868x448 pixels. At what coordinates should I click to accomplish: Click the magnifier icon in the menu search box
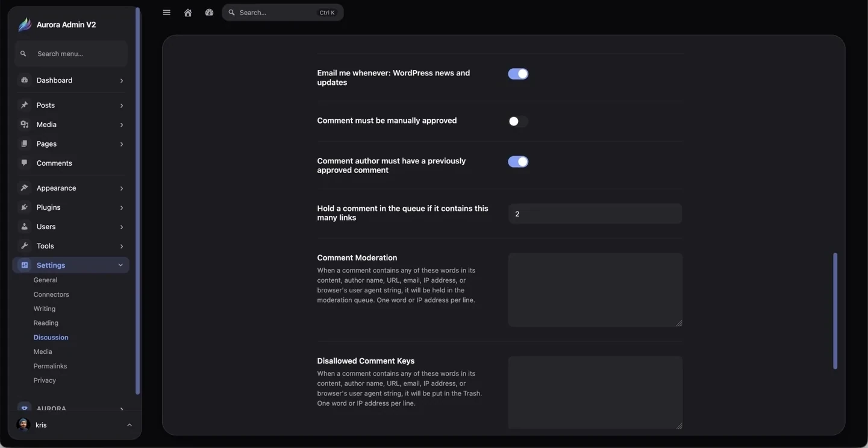pyautogui.click(x=23, y=54)
